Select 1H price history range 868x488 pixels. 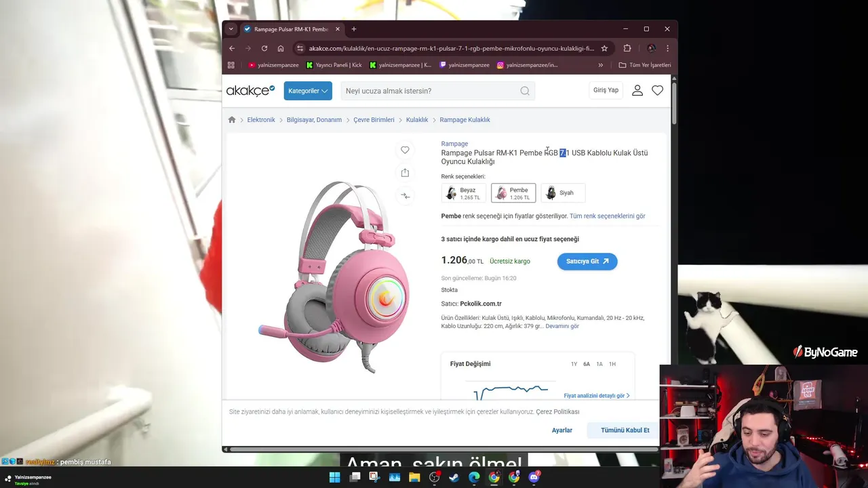point(612,364)
